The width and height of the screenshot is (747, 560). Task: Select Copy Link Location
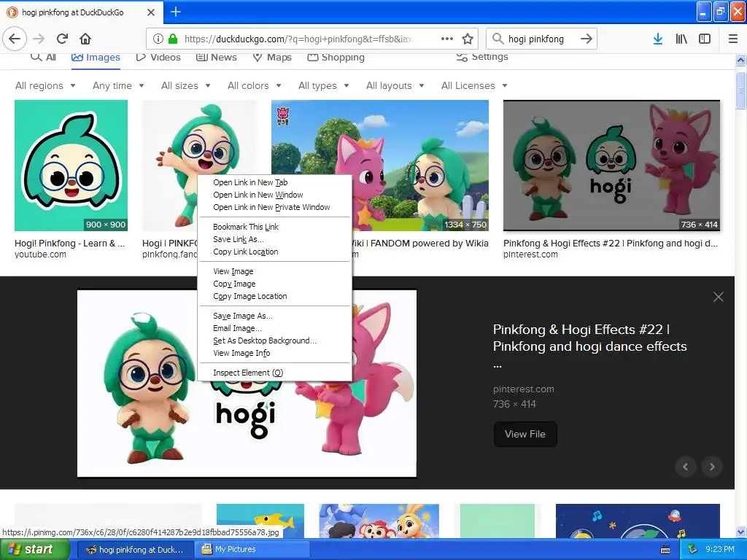tap(275, 252)
